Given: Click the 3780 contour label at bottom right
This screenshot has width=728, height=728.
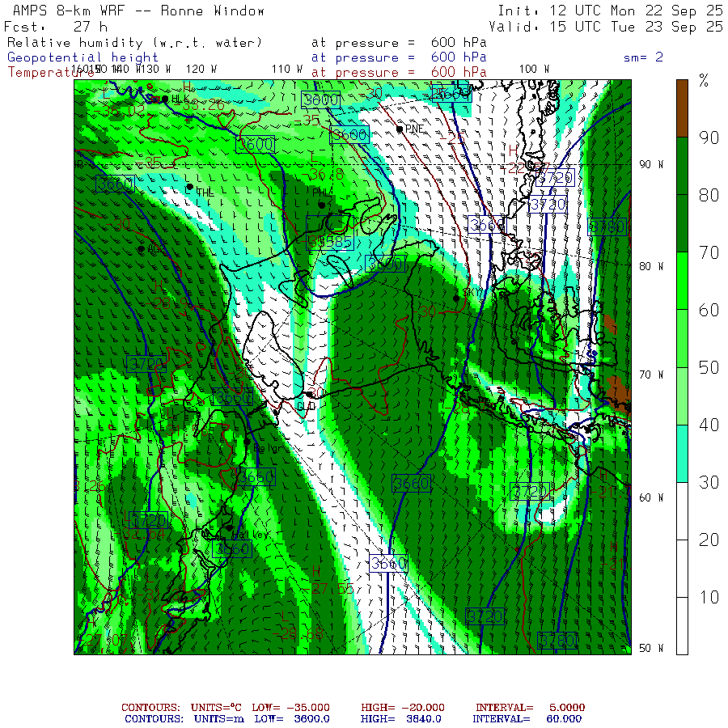Looking at the screenshot, I should (557, 641).
